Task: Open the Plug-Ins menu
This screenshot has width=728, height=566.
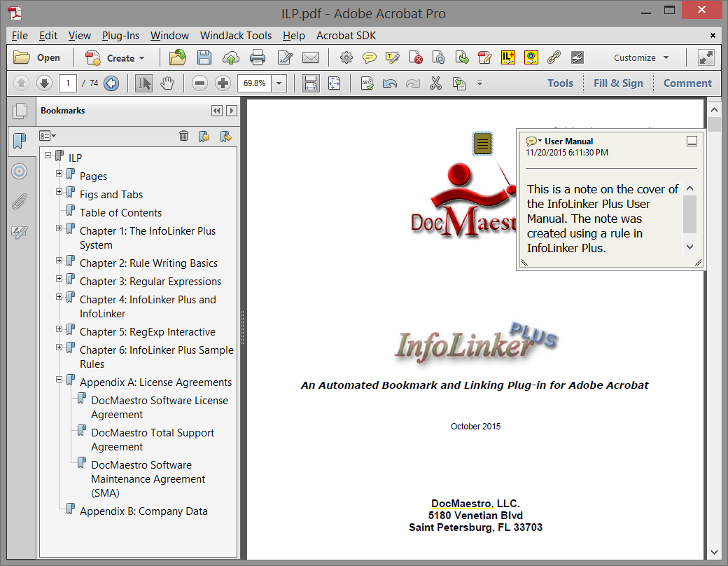Action: 120,36
